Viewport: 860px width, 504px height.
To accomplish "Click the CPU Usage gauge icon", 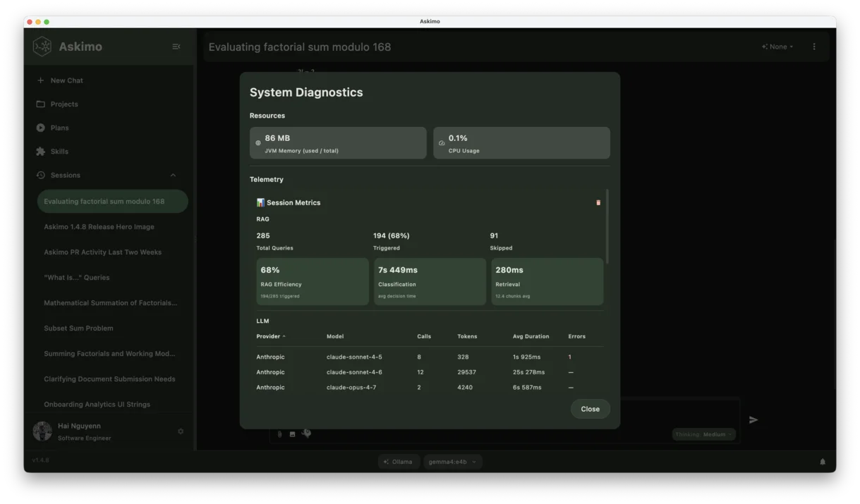I will coord(442,143).
